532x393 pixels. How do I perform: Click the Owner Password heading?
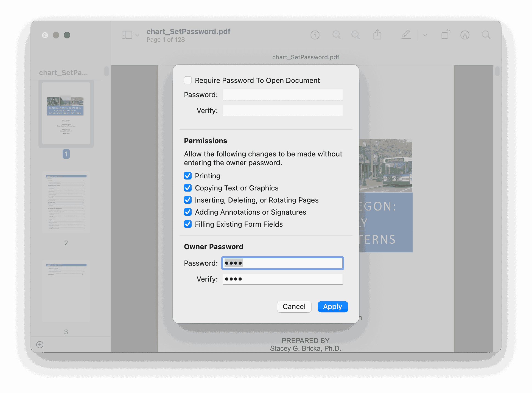click(x=214, y=247)
